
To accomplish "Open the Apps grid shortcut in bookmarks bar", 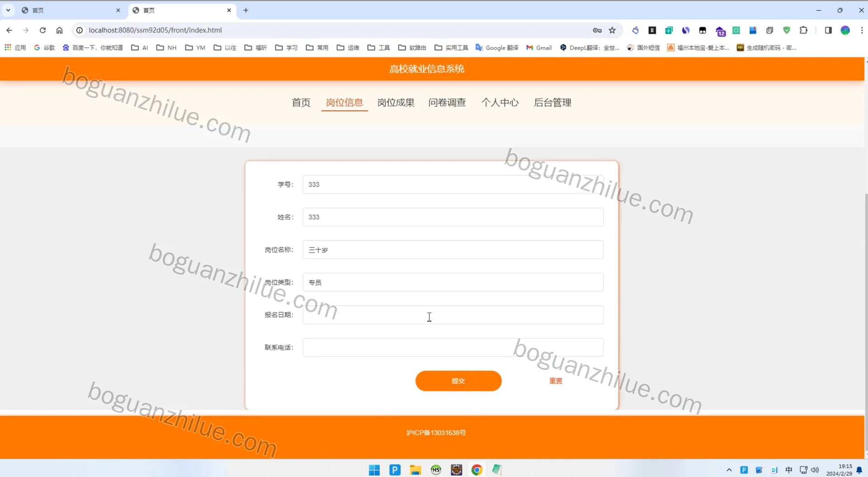I will [x=15, y=47].
